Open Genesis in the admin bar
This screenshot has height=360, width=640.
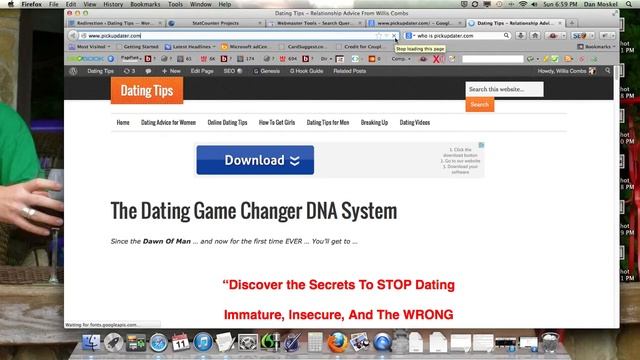[267, 71]
